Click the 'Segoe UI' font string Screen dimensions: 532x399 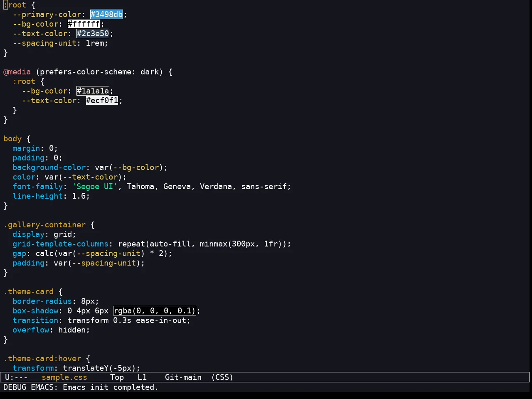point(95,187)
